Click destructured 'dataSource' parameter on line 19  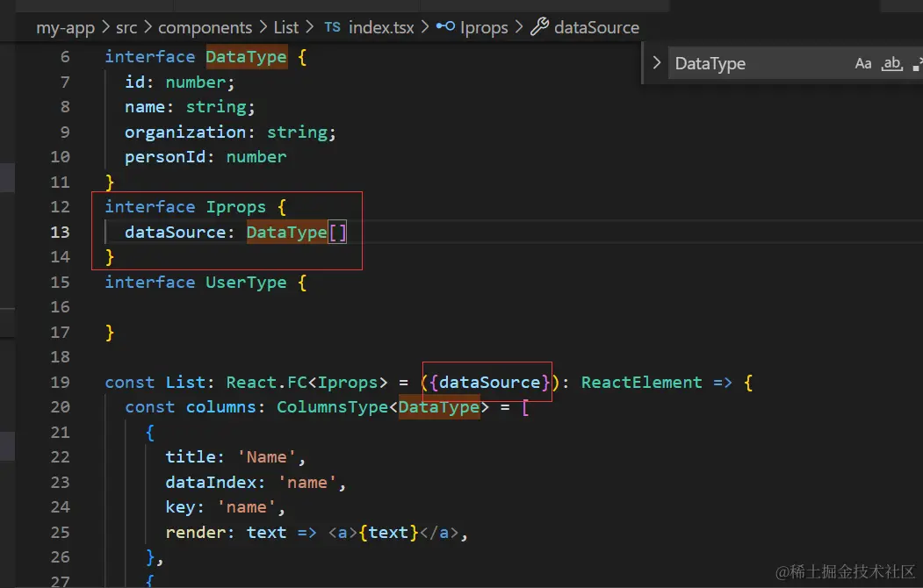(490, 383)
